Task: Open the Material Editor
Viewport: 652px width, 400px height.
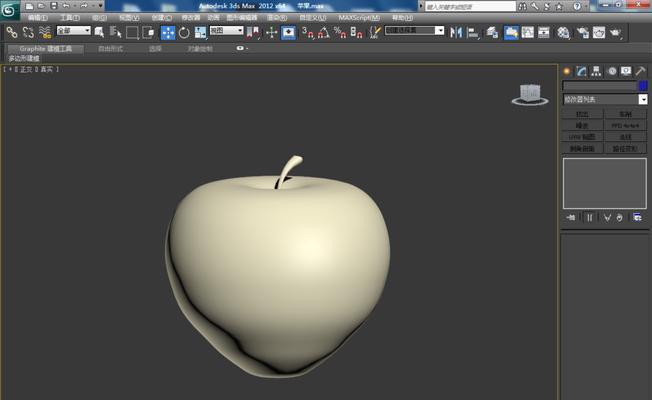Action: point(563,32)
